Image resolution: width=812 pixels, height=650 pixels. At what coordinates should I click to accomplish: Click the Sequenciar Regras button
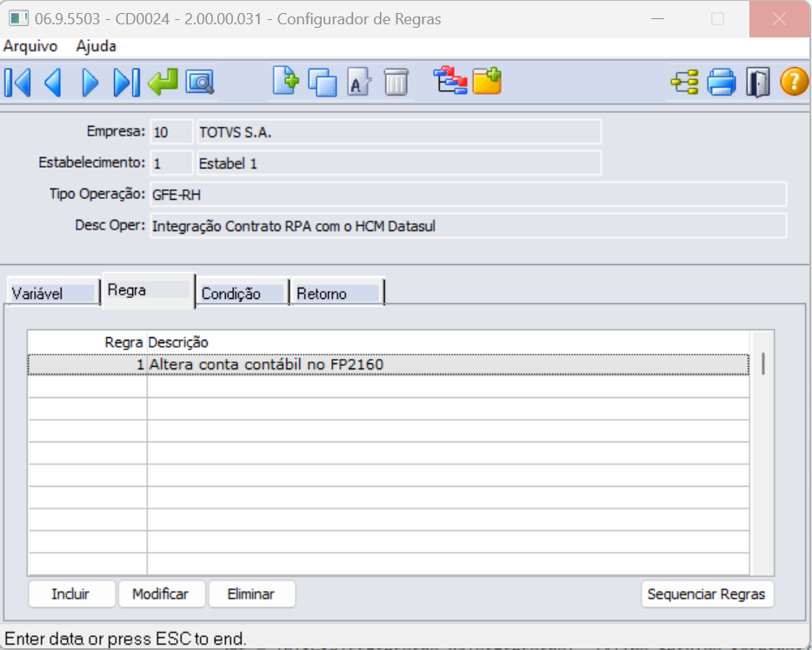tap(707, 594)
